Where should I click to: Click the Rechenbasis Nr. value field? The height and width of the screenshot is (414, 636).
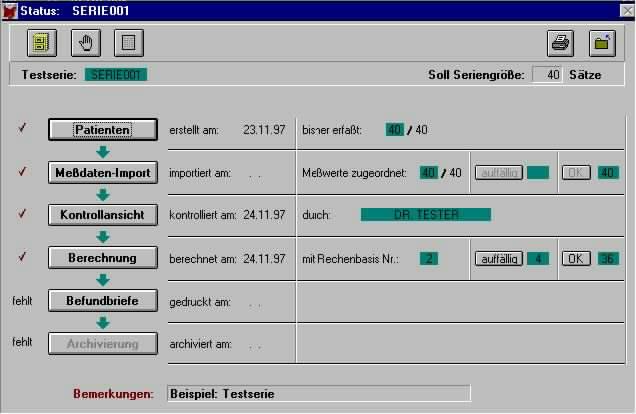pyautogui.click(x=429, y=258)
